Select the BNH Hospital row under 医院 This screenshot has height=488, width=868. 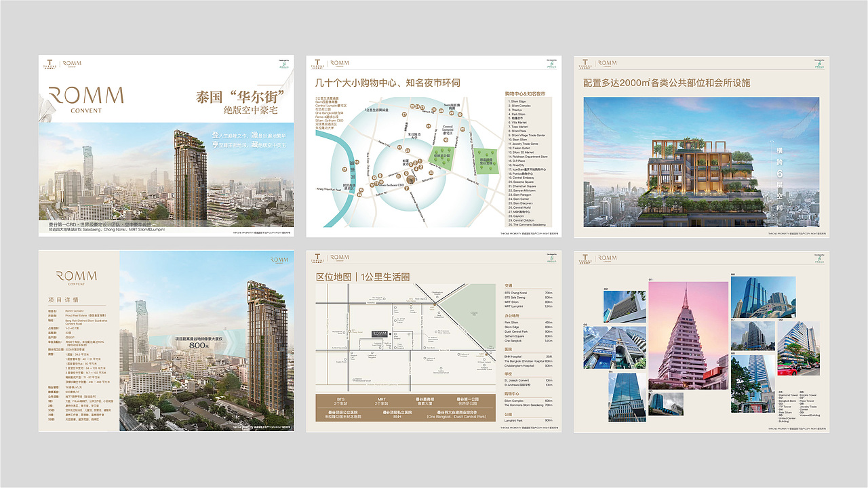point(528,357)
